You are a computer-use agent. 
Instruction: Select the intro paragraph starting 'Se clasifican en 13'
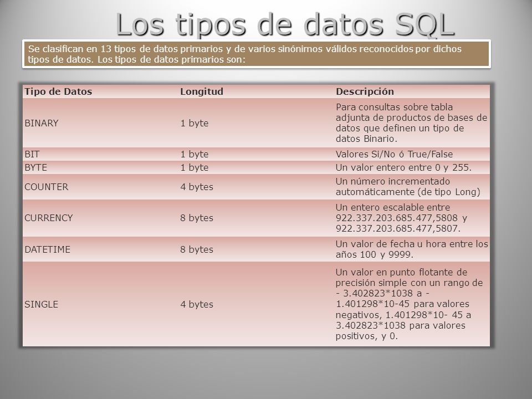tap(244, 54)
